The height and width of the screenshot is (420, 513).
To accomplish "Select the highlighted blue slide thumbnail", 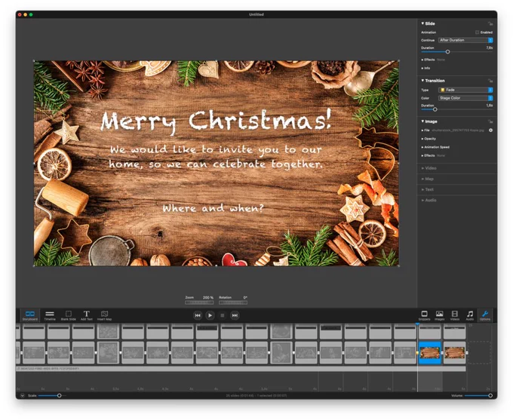I will point(430,353).
